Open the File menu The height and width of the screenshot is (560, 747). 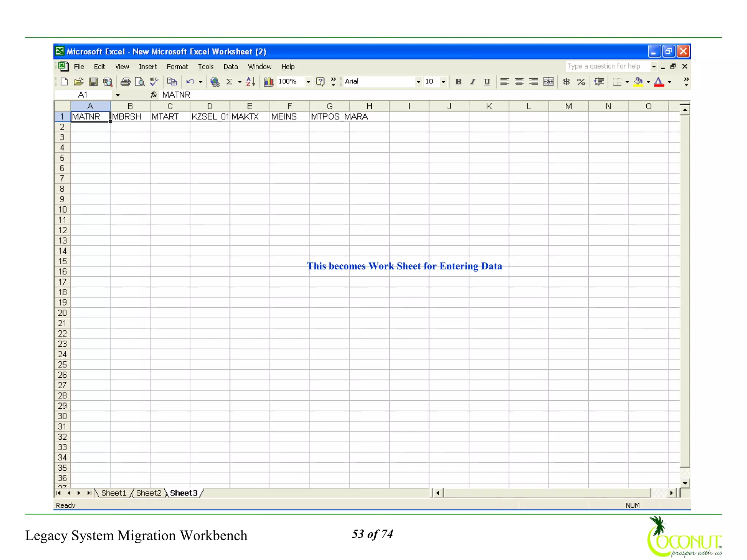[79, 67]
